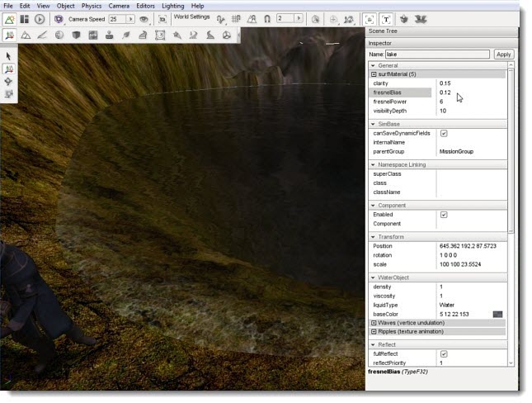
Task: Collapse the Namespace Linking section
Action: pos(373,164)
